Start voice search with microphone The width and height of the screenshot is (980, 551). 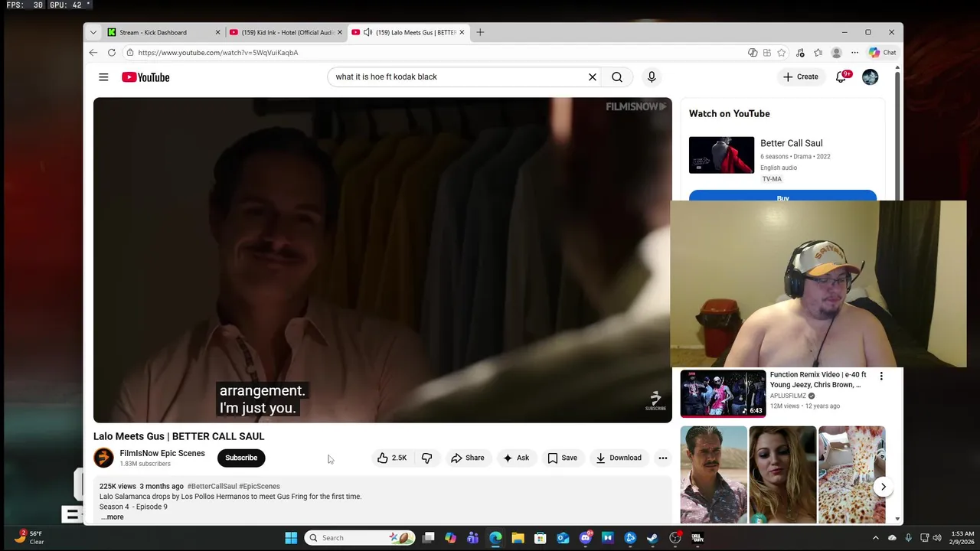click(x=652, y=77)
